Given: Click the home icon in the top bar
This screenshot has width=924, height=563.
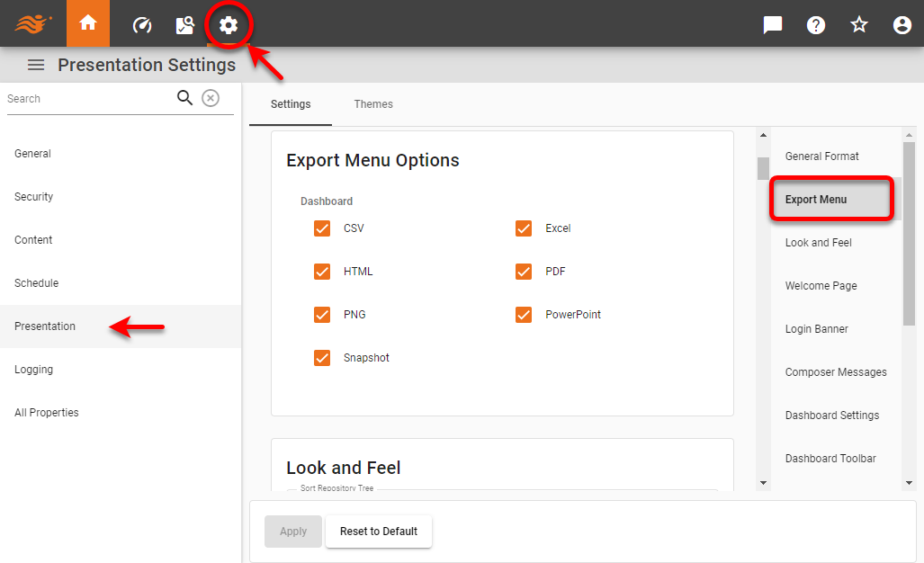Looking at the screenshot, I should pyautogui.click(x=87, y=24).
